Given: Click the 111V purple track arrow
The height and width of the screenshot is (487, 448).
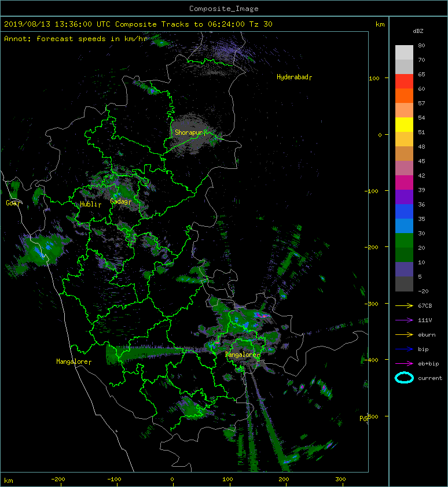Looking at the screenshot, I should [404, 320].
